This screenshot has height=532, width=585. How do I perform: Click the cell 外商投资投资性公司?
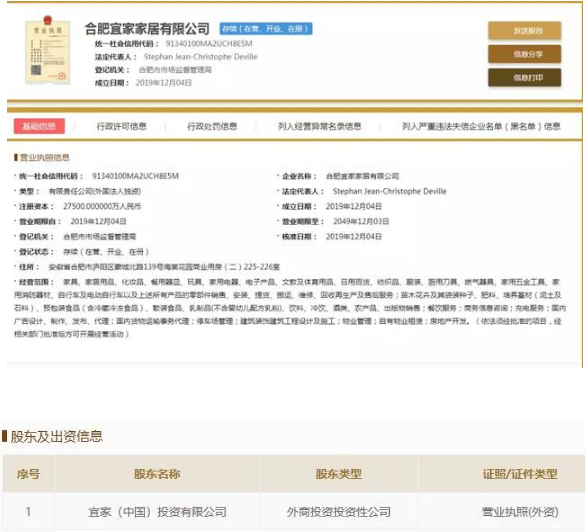(x=338, y=512)
